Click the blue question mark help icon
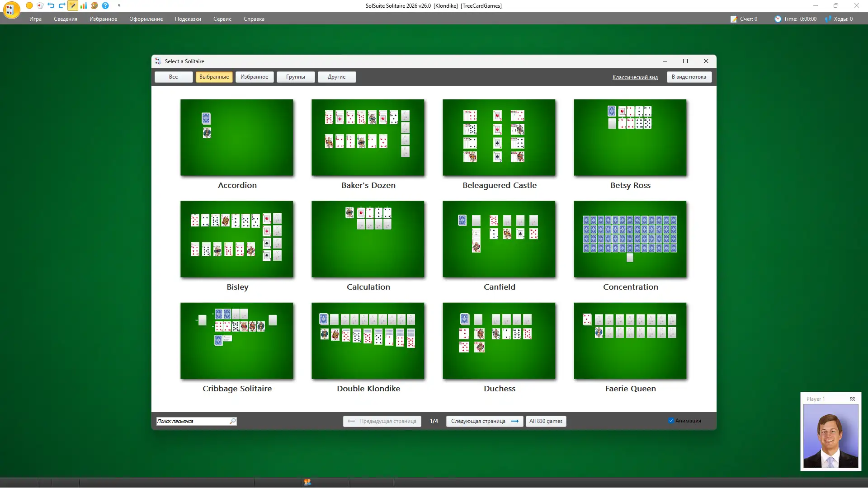868x488 pixels. [105, 6]
